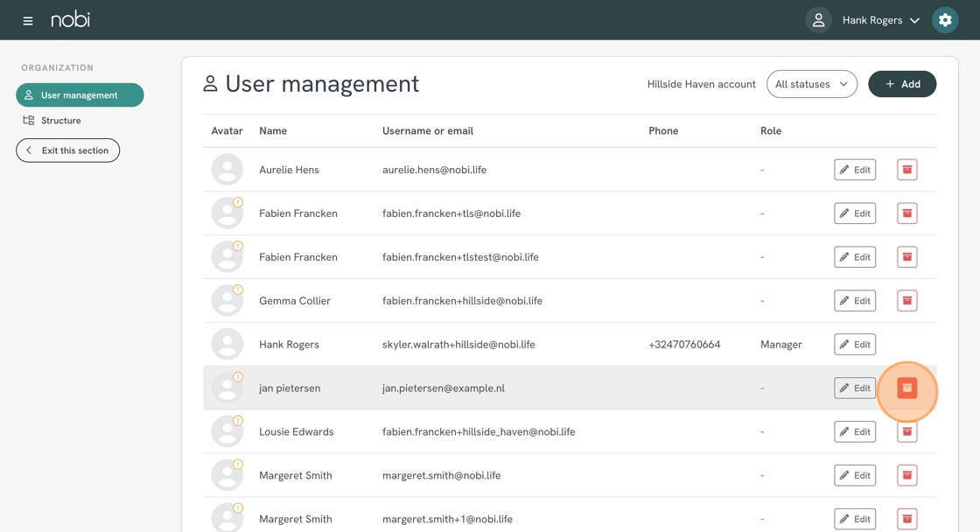Edit margeret.smith+1@nobi.life user
Image resolution: width=980 pixels, height=532 pixels.
tap(855, 519)
